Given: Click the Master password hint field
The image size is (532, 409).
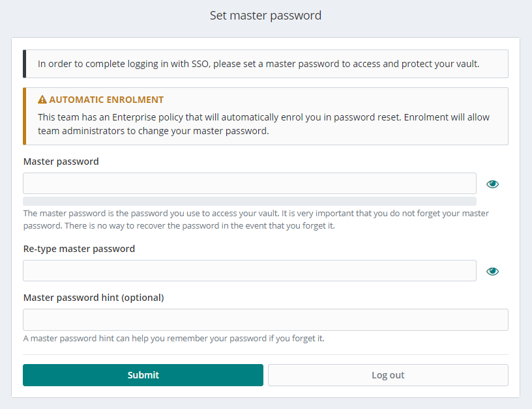Looking at the screenshot, I should [265, 320].
